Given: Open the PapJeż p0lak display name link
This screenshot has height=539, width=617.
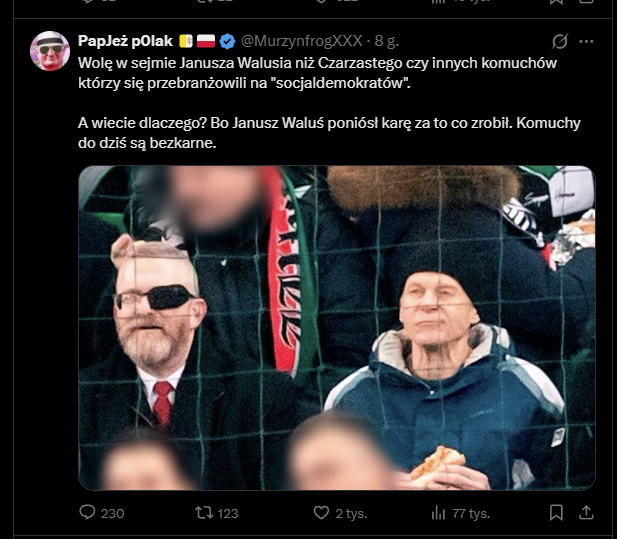Looking at the screenshot, I should [125, 41].
